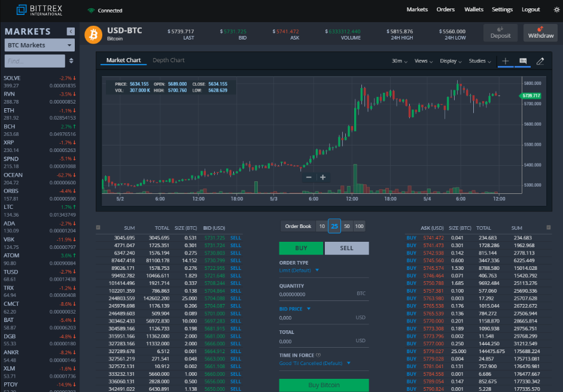This screenshot has height=392, width=563.
Task: Enable the chart crosshair plus tool
Action: tap(505, 61)
